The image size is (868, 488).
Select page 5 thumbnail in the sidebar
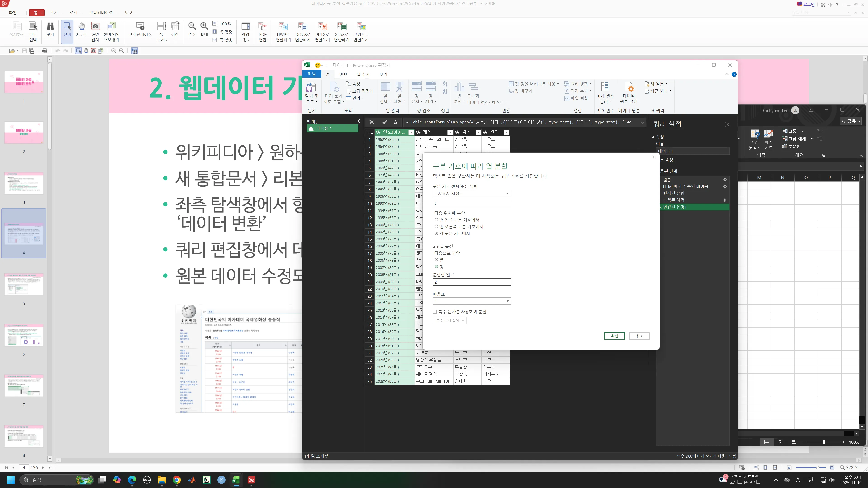click(24, 285)
